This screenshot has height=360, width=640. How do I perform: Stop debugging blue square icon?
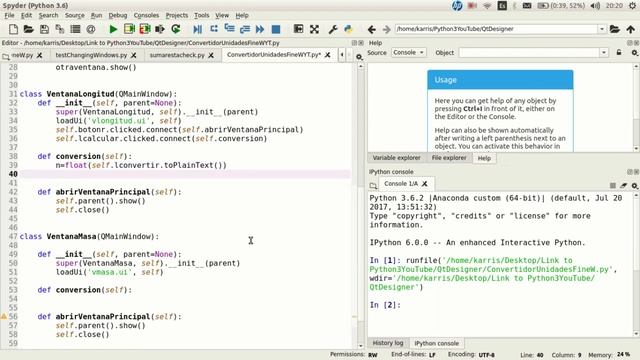pos(276,29)
